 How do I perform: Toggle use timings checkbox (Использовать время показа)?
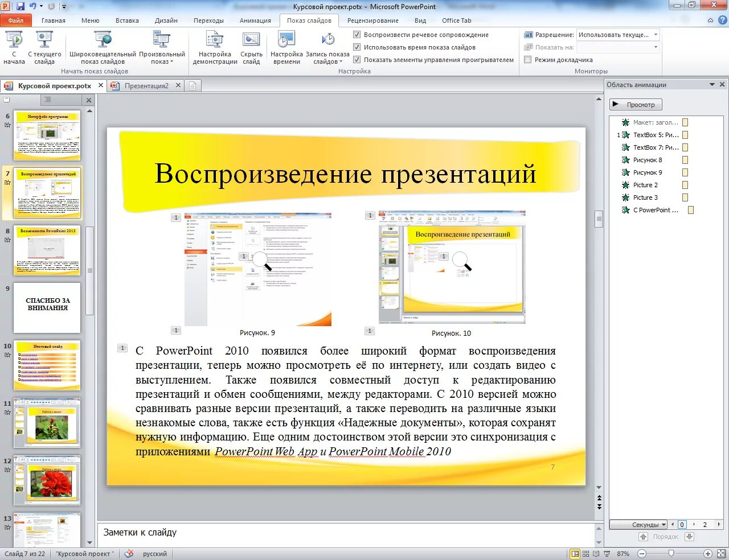(x=357, y=47)
